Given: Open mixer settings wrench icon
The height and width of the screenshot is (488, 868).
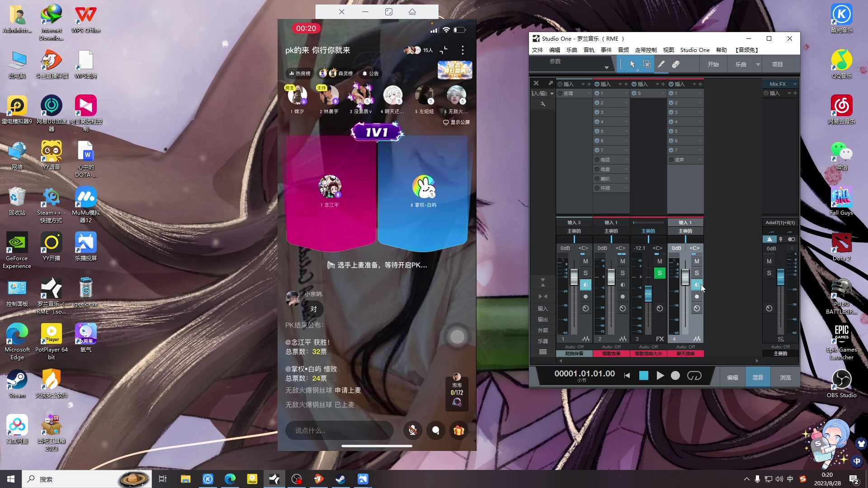Looking at the screenshot, I should 543,104.
